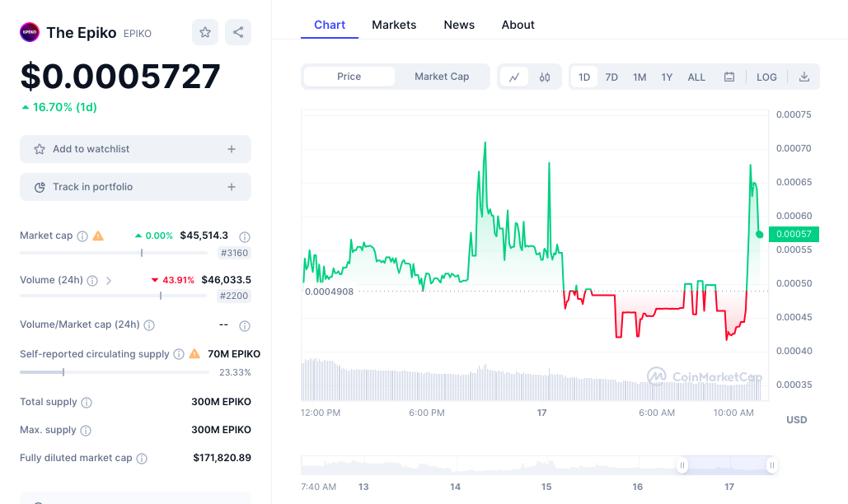Image resolution: width=848 pixels, height=504 pixels.
Task: Click the $171,820.89 fully diluted value
Action: pyautogui.click(x=222, y=458)
